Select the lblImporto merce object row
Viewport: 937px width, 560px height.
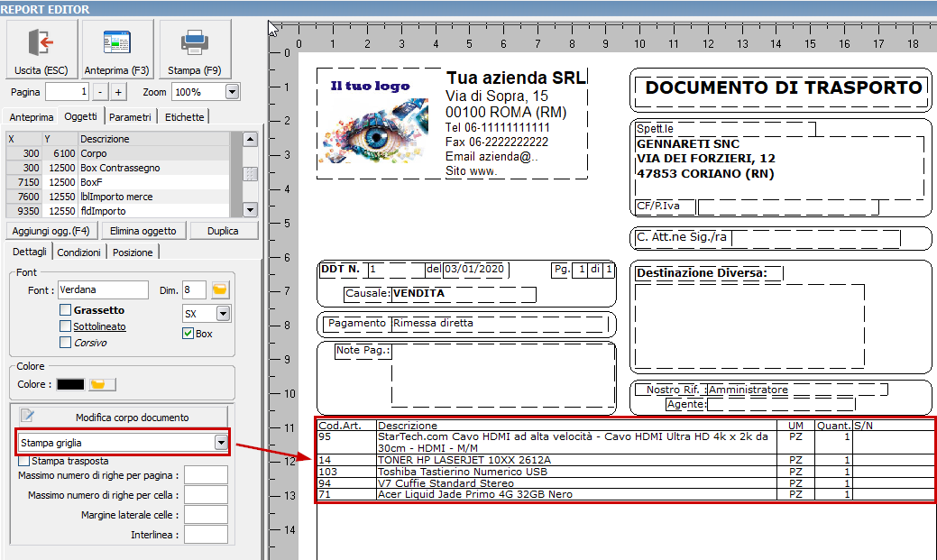pos(118,197)
